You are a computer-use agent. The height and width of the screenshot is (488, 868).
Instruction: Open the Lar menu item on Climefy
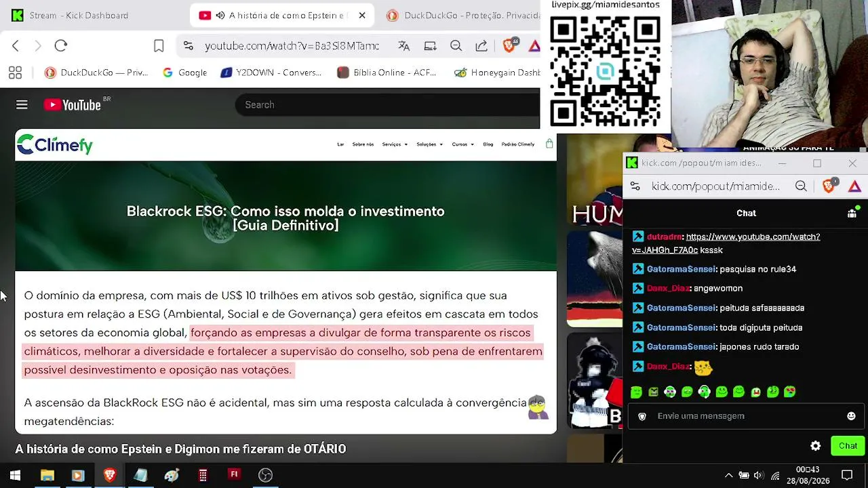pos(340,144)
